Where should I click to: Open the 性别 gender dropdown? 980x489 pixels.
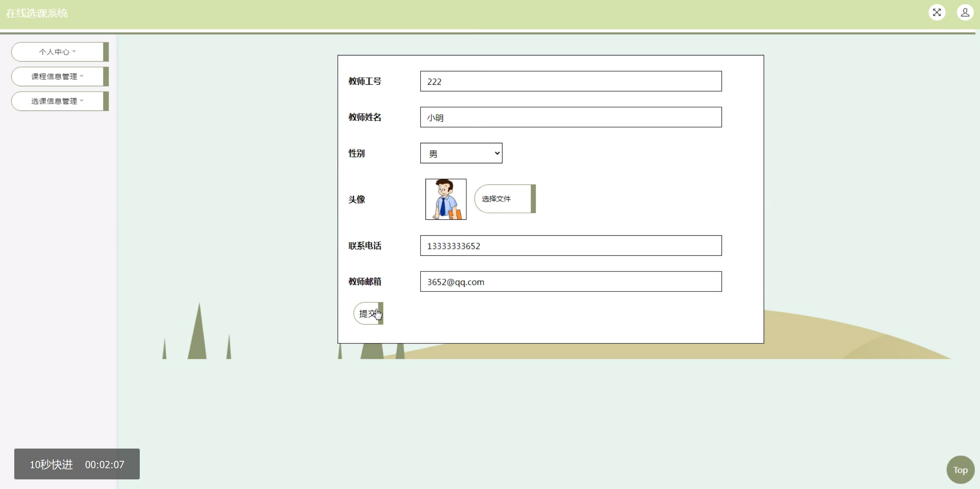tap(461, 153)
